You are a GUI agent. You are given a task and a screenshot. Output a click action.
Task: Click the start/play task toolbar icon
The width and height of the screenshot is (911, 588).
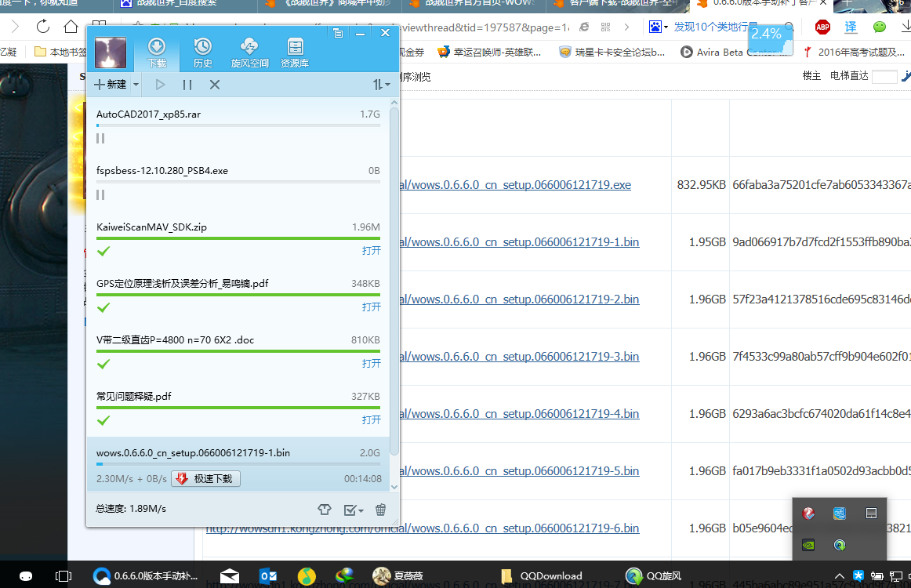[161, 85]
